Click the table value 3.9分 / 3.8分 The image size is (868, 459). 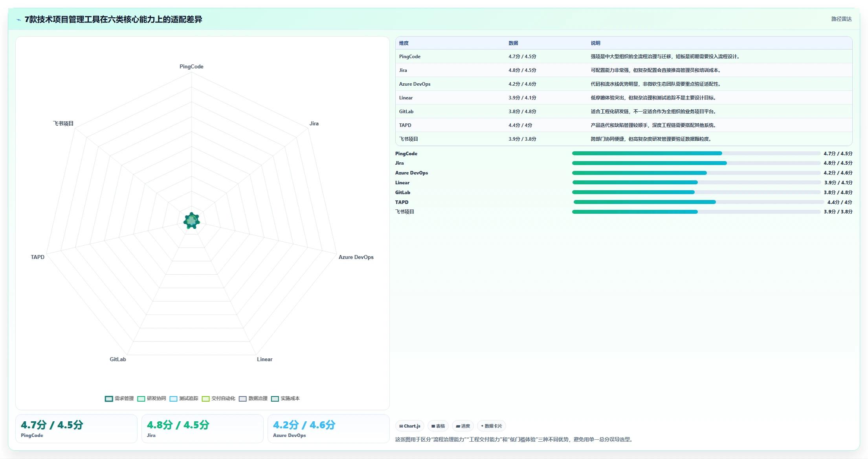522,139
